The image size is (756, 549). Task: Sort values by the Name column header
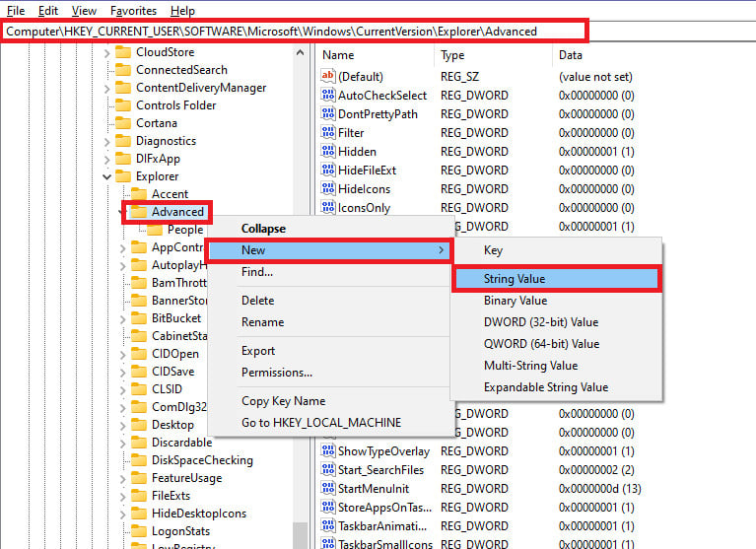(377, 55)
